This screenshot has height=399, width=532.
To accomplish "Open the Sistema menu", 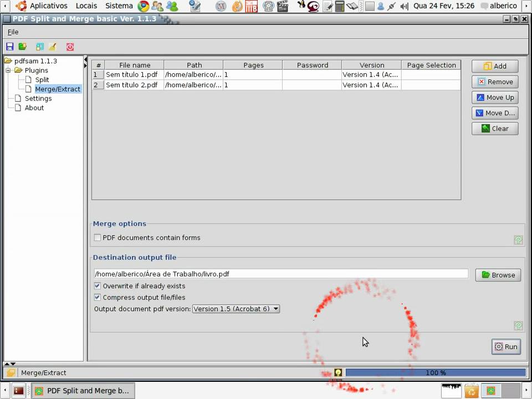I will click(x=119, y=6).
